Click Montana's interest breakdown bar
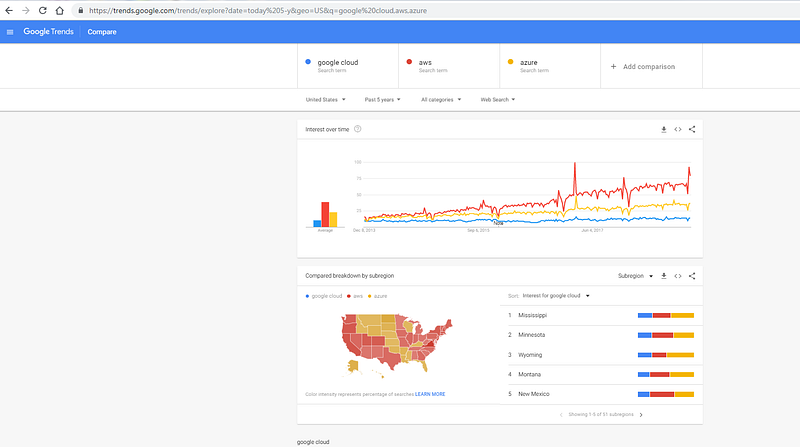This screenshot has width=800, height=447. pos(666,375)
